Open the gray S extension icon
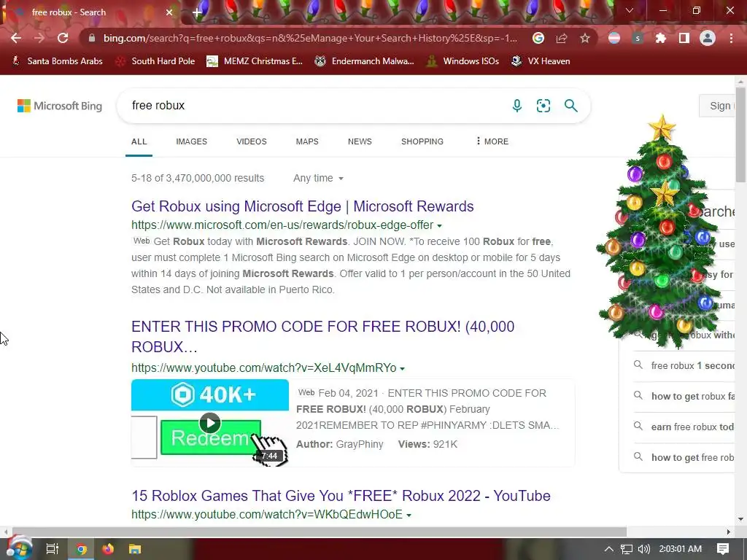The width and height of the screenshot is (747, 560). pos(638,38)
